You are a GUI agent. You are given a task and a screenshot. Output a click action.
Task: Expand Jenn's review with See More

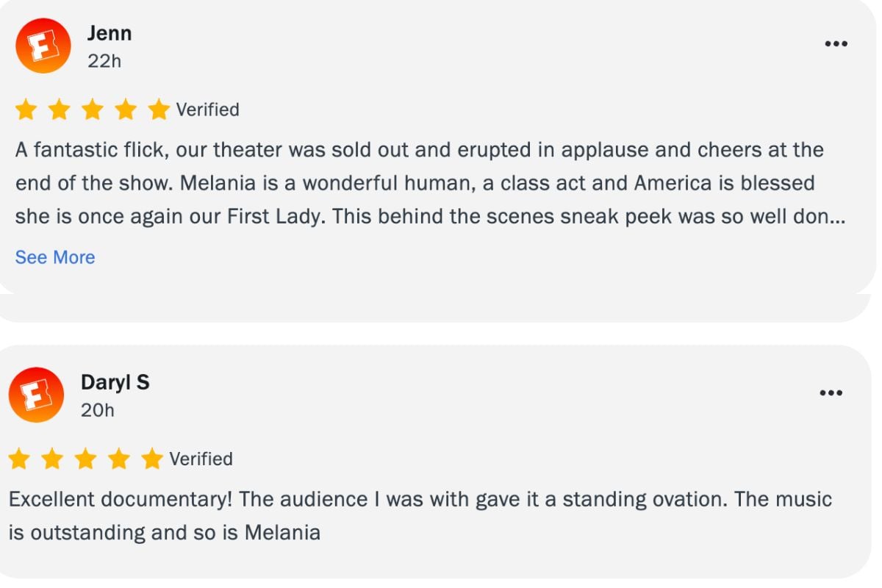(55, 257)
